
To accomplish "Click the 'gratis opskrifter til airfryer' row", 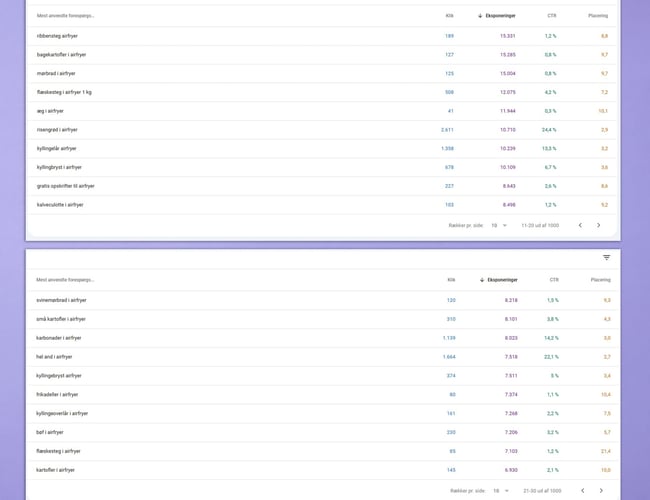I will [65, 186].
